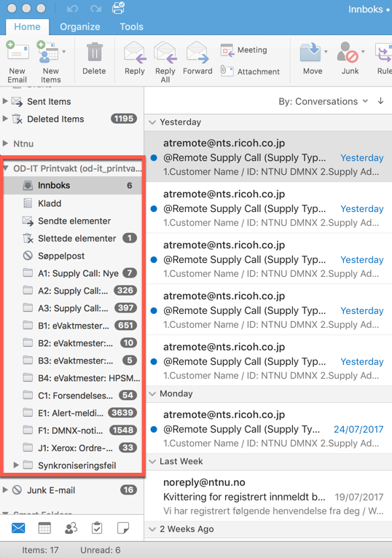Collapse the Monday message group
Screen dimensions: 392x558
152,393
